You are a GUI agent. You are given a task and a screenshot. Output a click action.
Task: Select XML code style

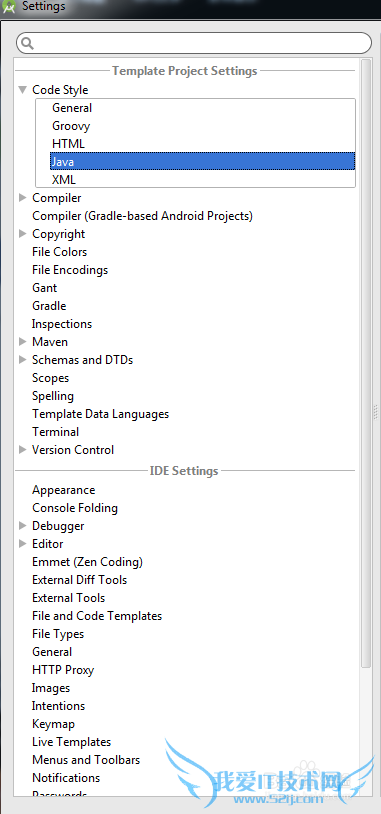(64, 180)
